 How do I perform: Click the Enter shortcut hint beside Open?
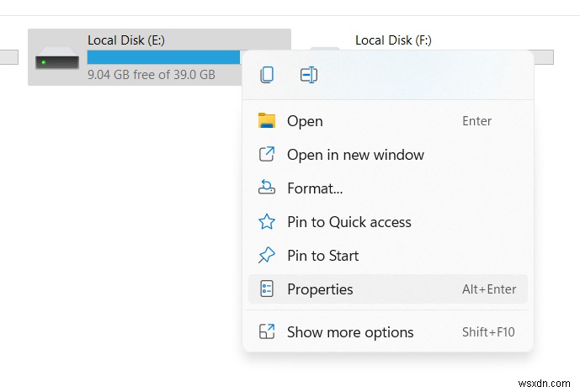476,121
